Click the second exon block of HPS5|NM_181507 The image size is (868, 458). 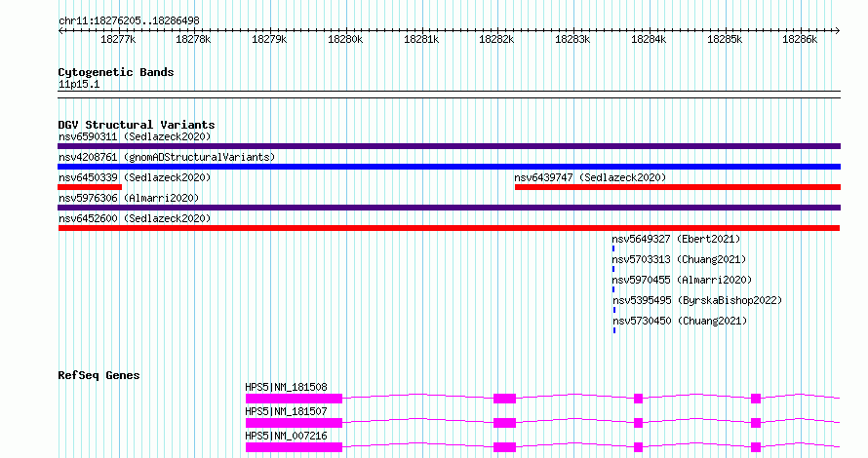pyautogui.click(x=505, y=423)
